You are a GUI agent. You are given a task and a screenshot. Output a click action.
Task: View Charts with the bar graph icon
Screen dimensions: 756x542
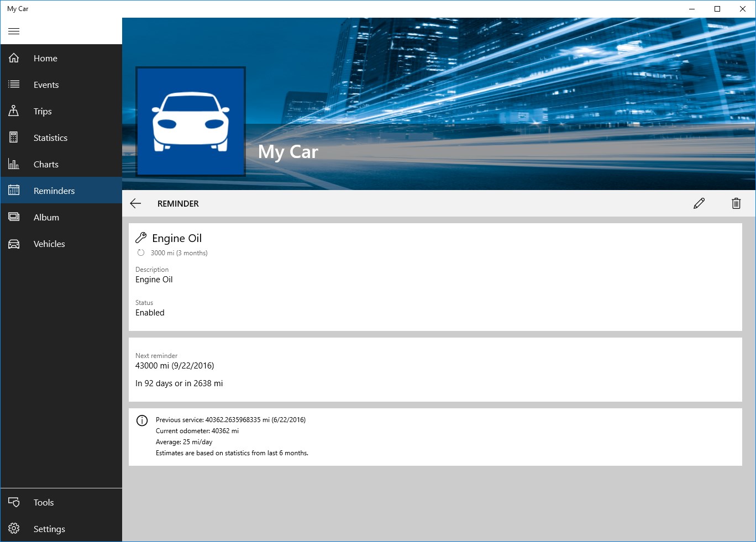[x=14, y=164]
